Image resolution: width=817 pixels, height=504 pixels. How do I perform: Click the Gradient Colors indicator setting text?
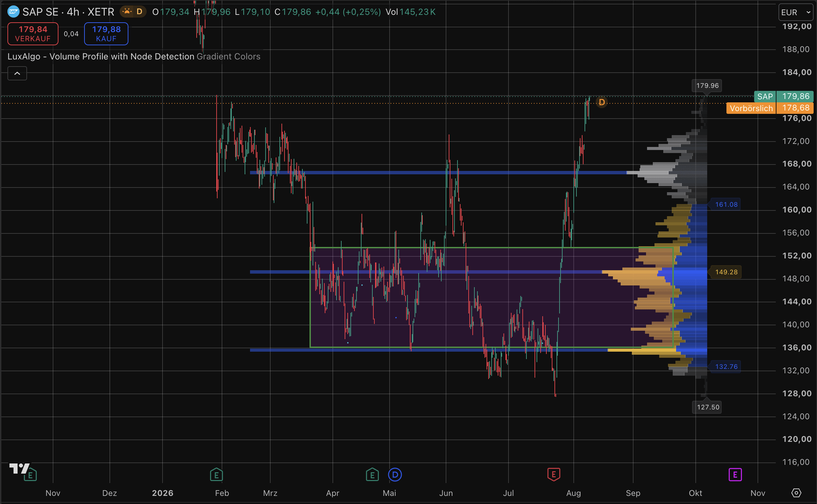point(228,56)
